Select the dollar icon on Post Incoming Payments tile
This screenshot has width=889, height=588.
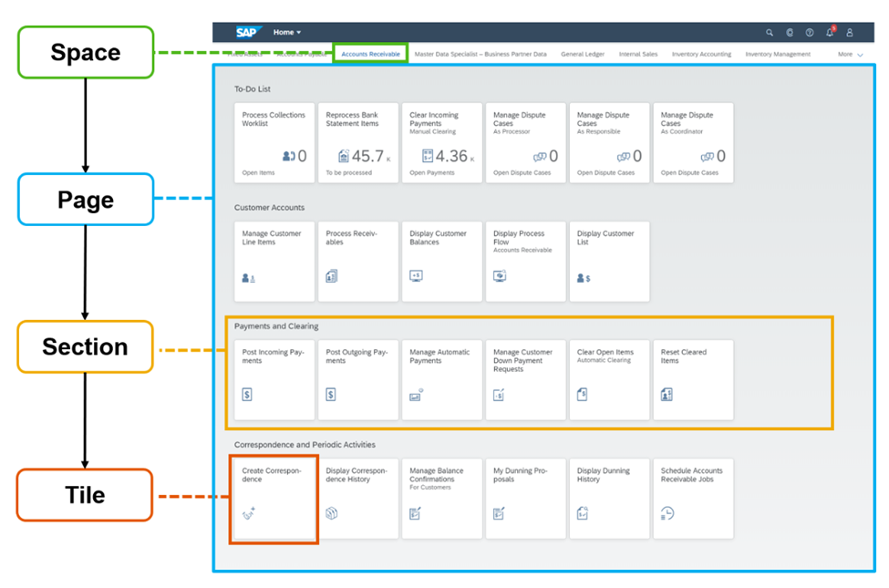[245, 395]
